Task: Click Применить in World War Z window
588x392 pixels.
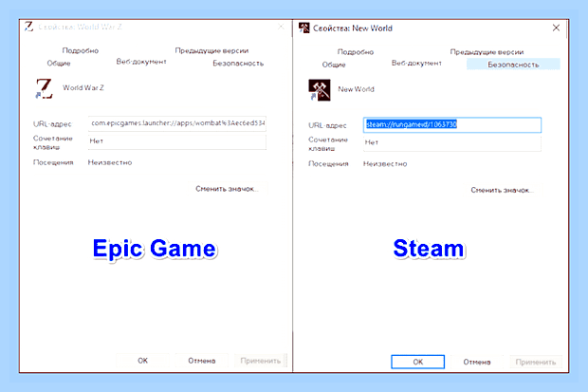Action: click(x=260, y=361)
